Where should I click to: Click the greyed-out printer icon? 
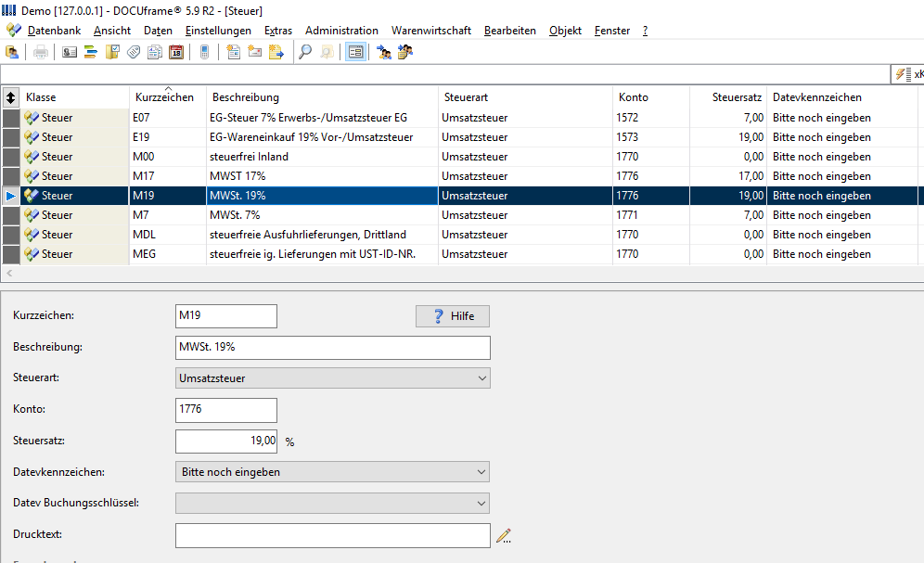click(41, 53)
